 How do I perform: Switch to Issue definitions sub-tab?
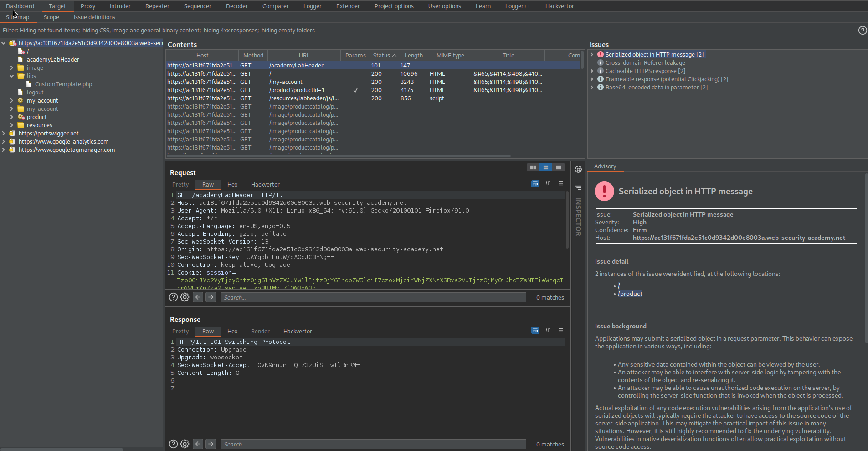click(94, 17)
